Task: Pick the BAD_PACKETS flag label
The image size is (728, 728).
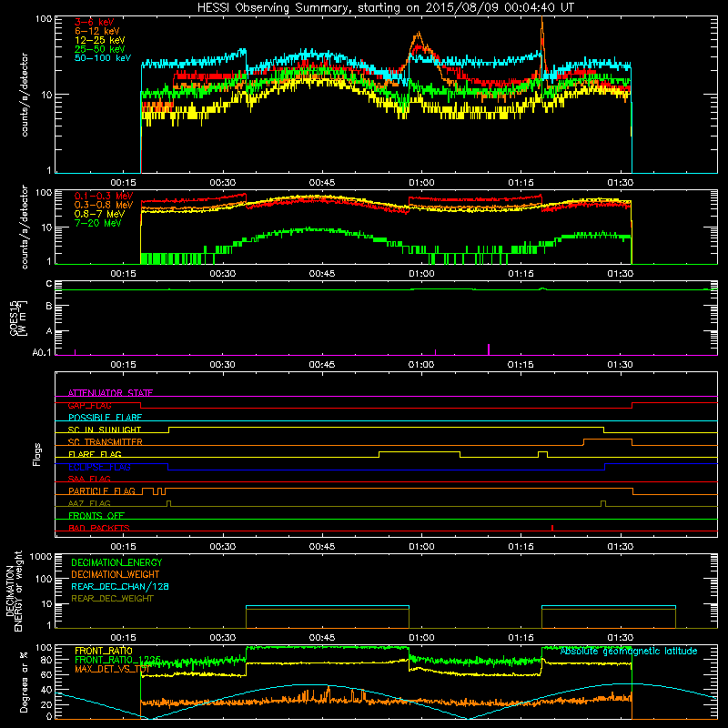Action: (x=99, y=528)
